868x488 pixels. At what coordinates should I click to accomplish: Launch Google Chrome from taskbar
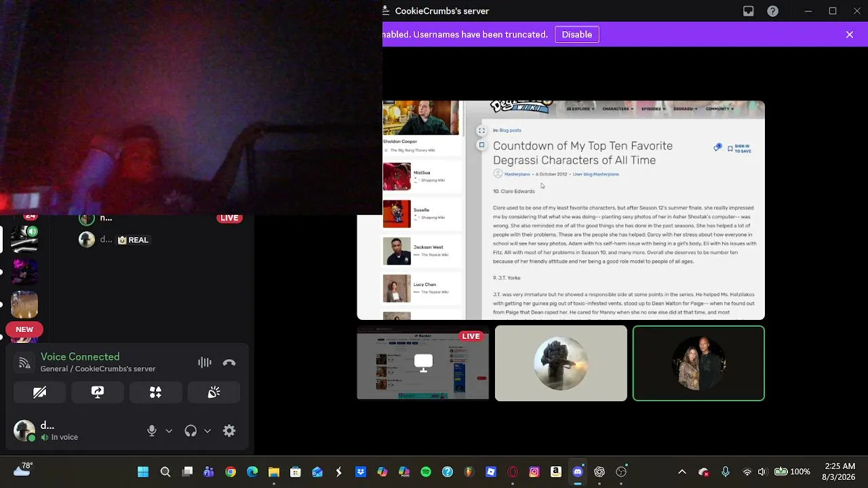[231, 472]
